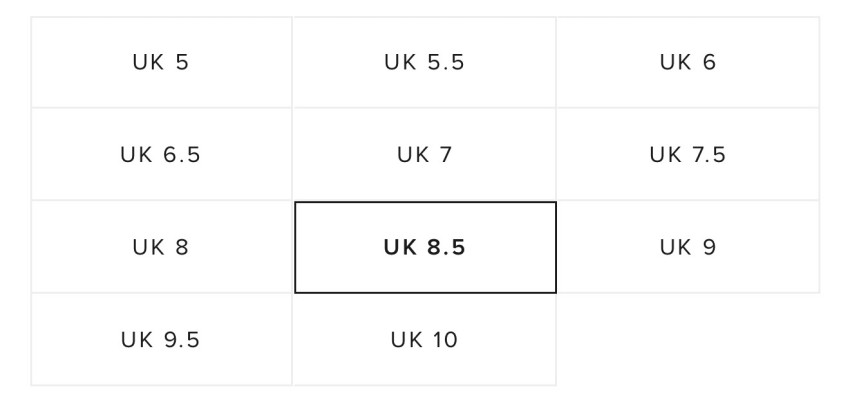This screenshot has height=414, width=850.
Task: Deselect the highlighted UK 8.5 option
Action: [424, 247]
